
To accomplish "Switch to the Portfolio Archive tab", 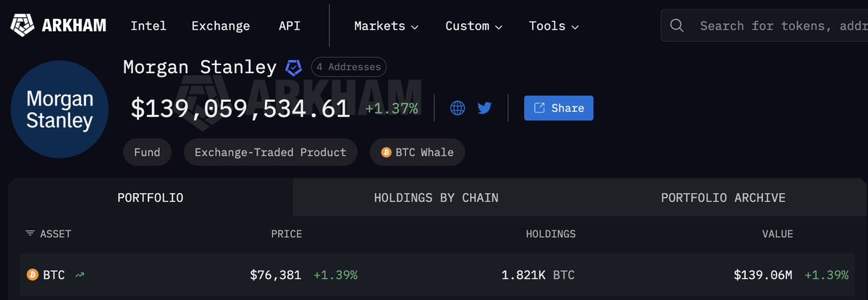I will 723,197.
